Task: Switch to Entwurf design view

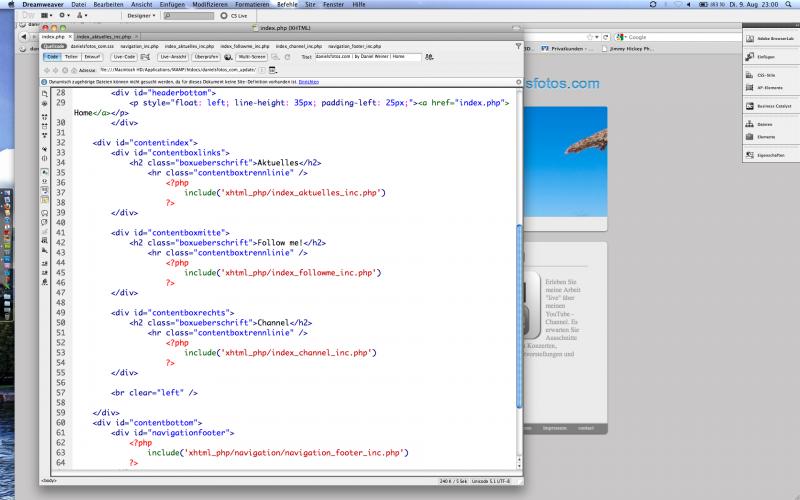Action: coord(92,57)
